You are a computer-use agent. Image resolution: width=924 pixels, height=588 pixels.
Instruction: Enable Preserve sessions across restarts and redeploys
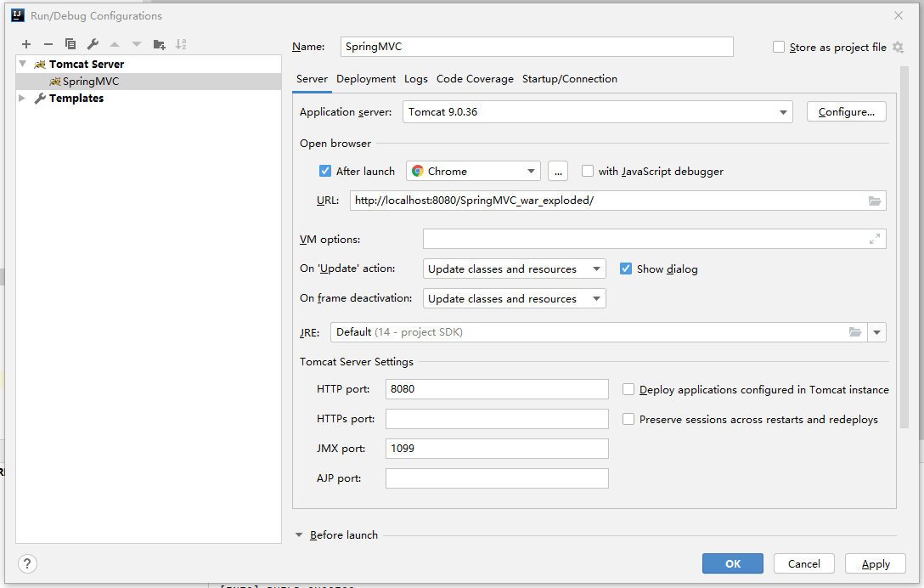tap(628, 419)
